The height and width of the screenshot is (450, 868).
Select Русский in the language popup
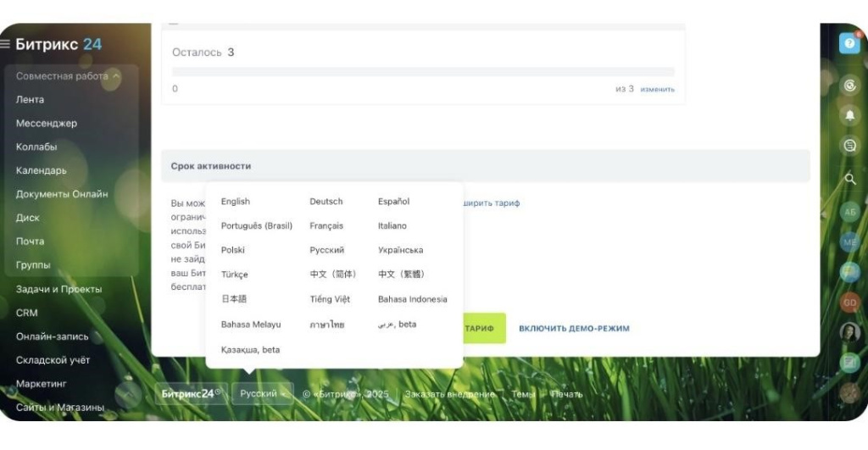point(326,250)
